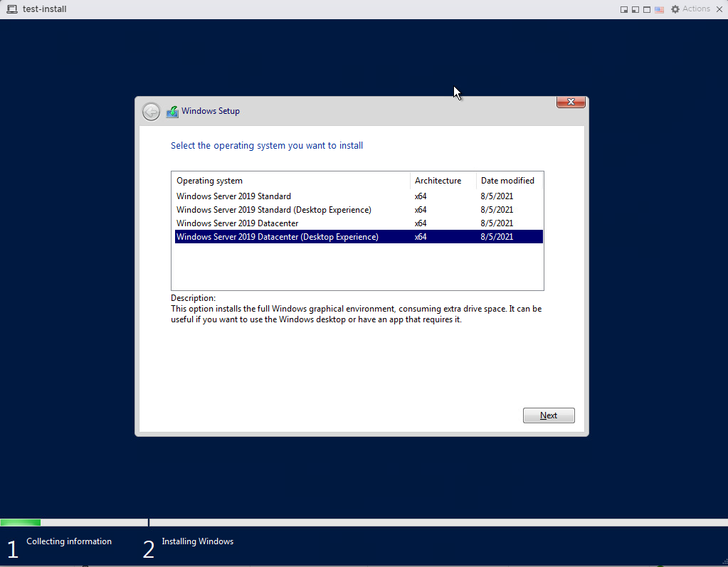Click x64 in the Standard (Desktop Experience) row
This screenshot has width=728, height=567.
pos(421,210)
